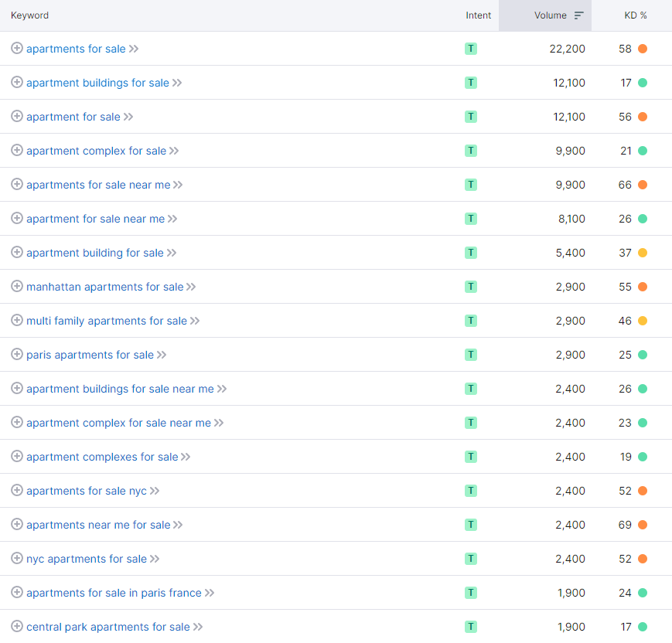Sort by the Intent column header

pos(478,15)
